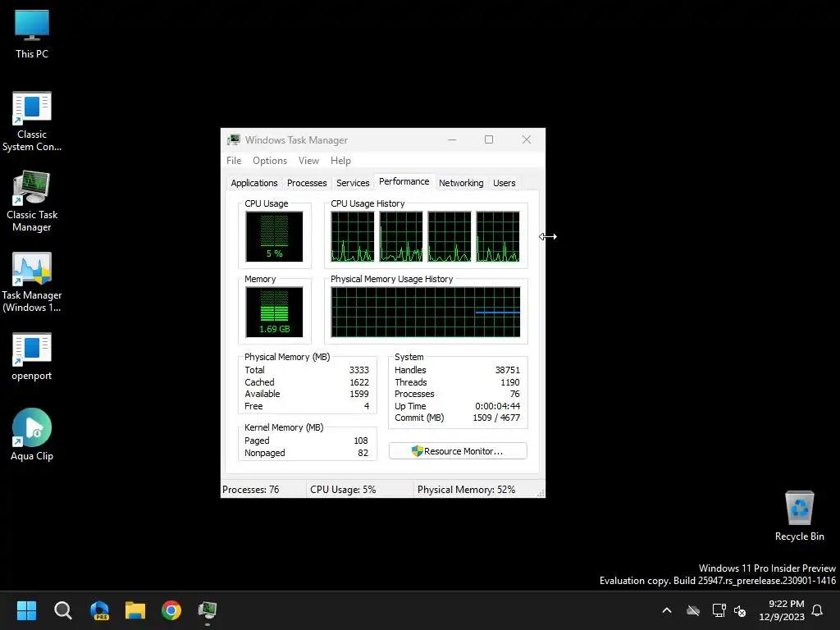The image size is (840, 630).
Task: Click the window resize grip corner
Action: (x=541, y=493)
